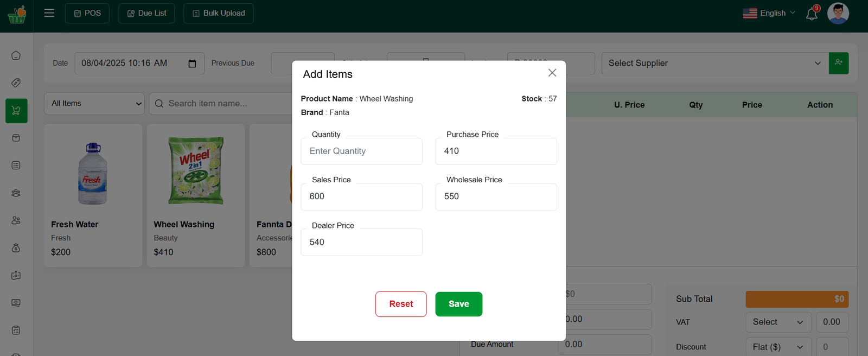Click the Reset button
This screenshot has height=356, width=868.
click(401, 304)
